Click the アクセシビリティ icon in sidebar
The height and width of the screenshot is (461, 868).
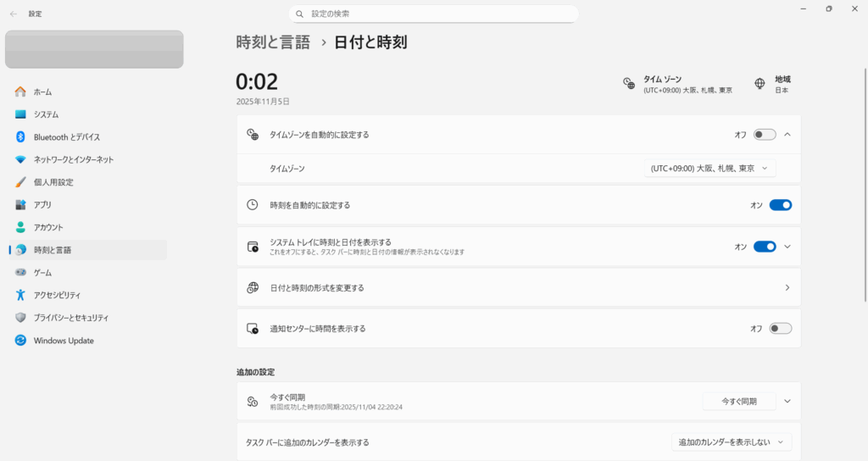[x=20, y=295]
